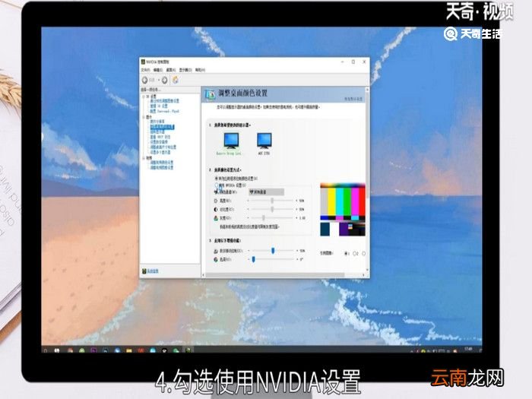
Task: Open the fourth menu between 桌面 and 帮助
Action: (185, 70)
